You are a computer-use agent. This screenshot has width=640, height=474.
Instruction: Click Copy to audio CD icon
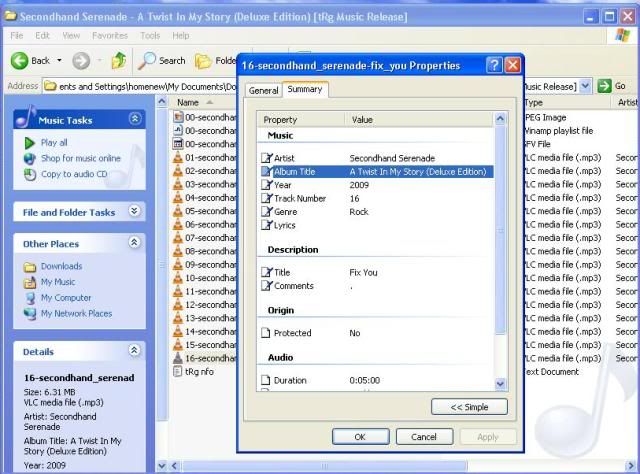coord(30,174)
